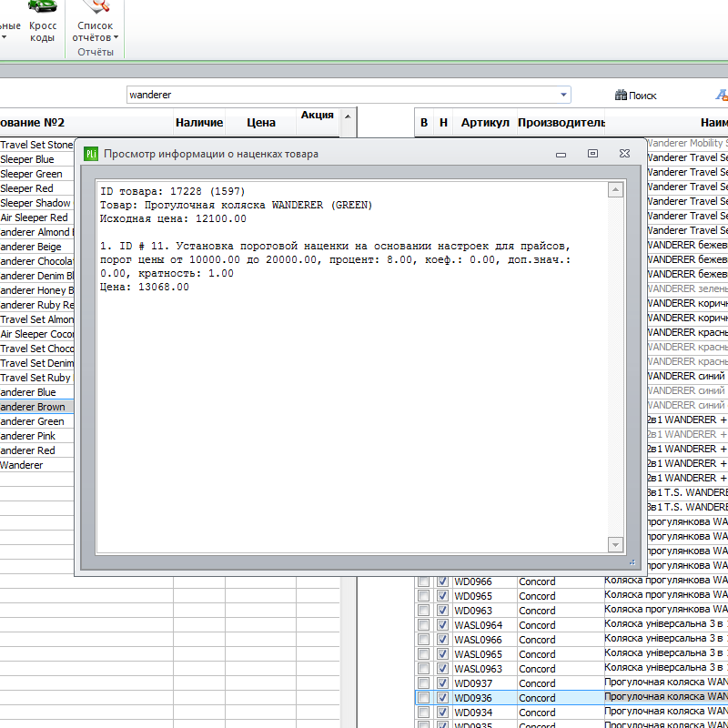The width and height of the screenshot is (728, 728).
Task: Click the WASL0964 article cell
Action: coord(485,625)
